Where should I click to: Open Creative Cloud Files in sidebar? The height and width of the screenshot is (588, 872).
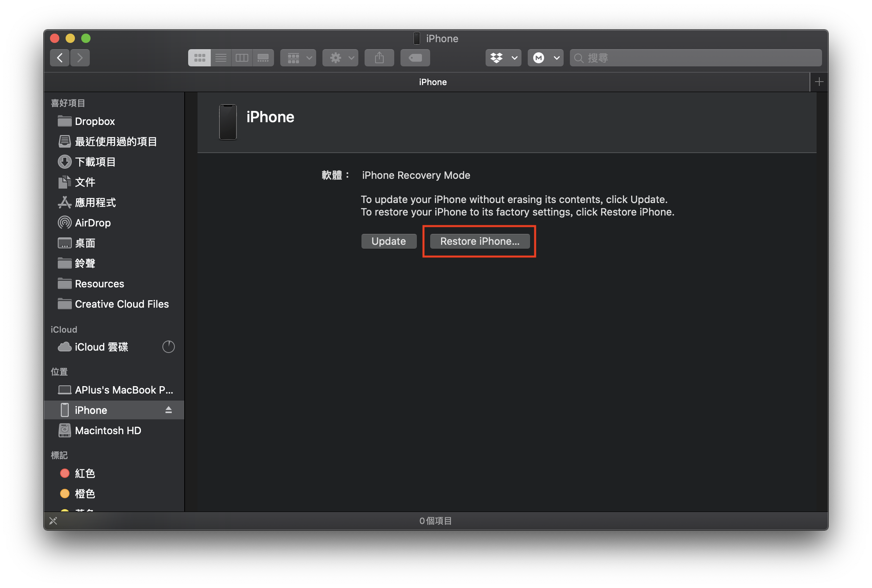click(114, 304)
